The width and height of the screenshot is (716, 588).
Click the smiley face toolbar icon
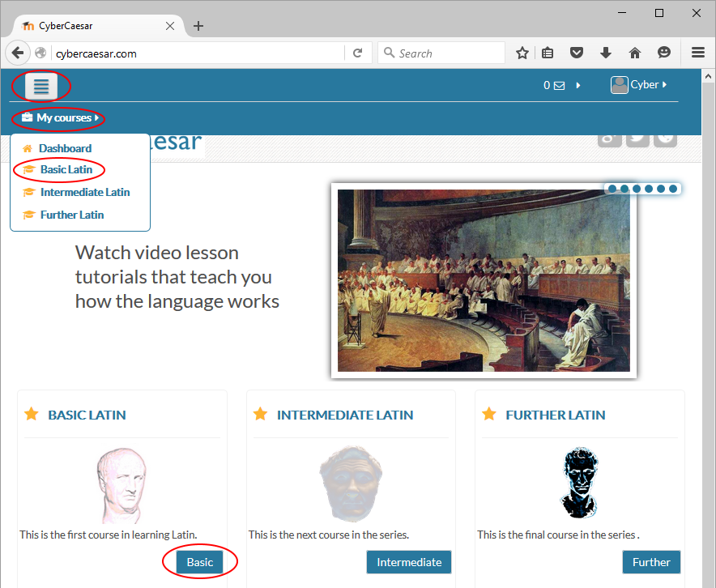[x=664, y=53]
